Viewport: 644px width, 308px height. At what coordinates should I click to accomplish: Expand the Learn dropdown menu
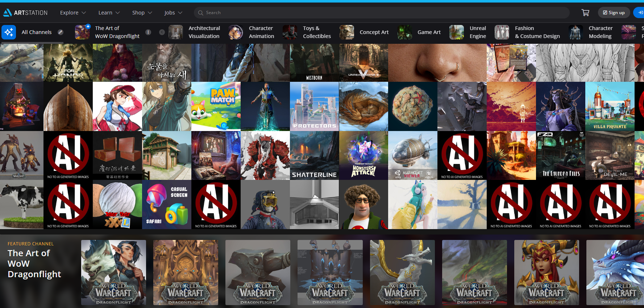[x=109, y=13]
